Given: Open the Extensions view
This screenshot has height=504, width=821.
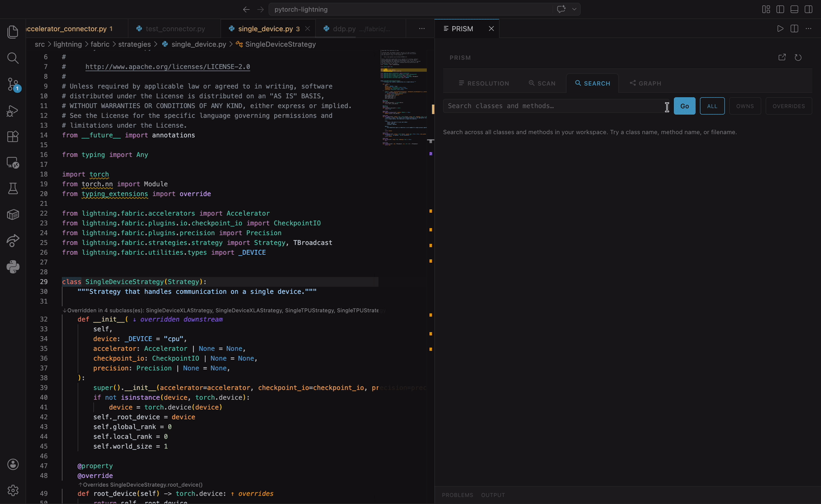Looking at the screenshot, I should (13, 136).
